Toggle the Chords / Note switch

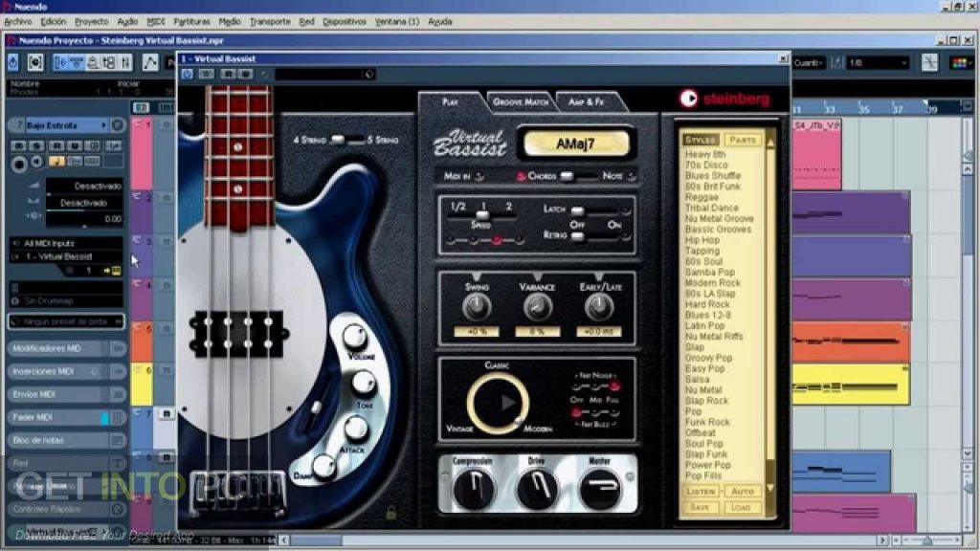point(578,176)
